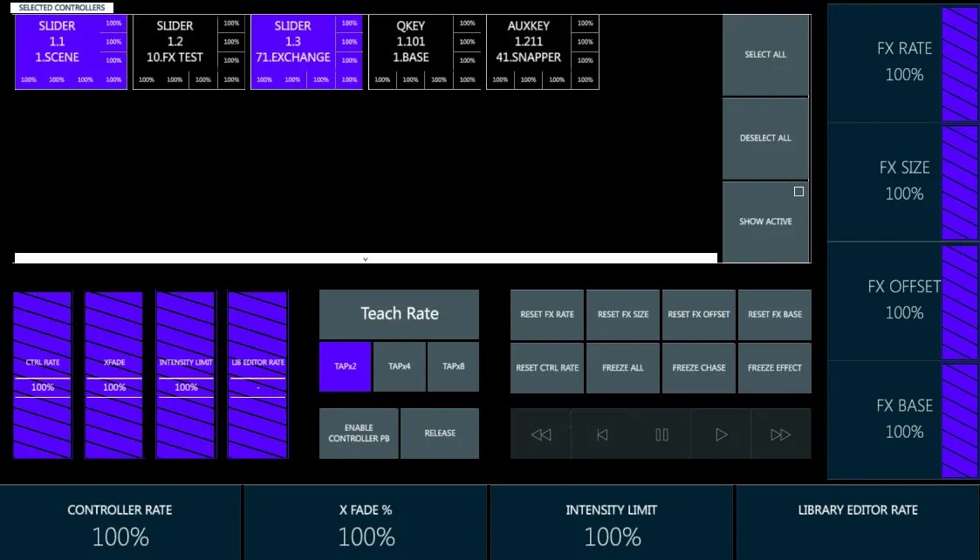Reset the controller rate

pos(547,368)
